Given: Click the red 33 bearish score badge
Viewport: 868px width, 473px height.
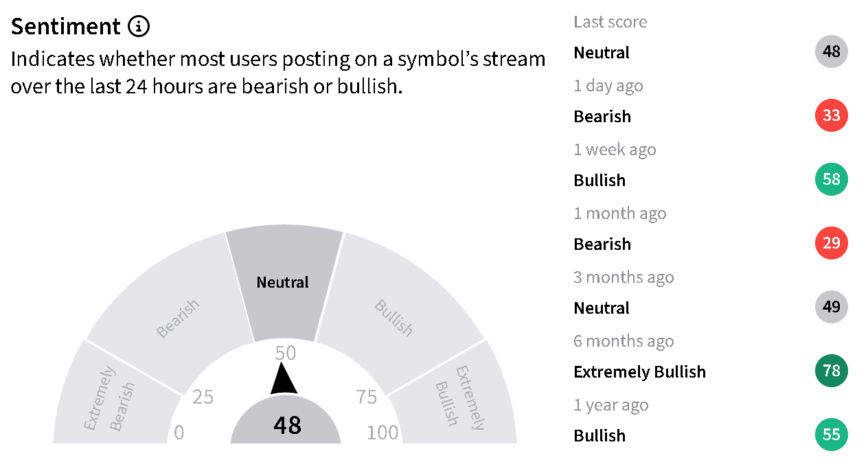Looking at the screenshot, I should [832, 115].
